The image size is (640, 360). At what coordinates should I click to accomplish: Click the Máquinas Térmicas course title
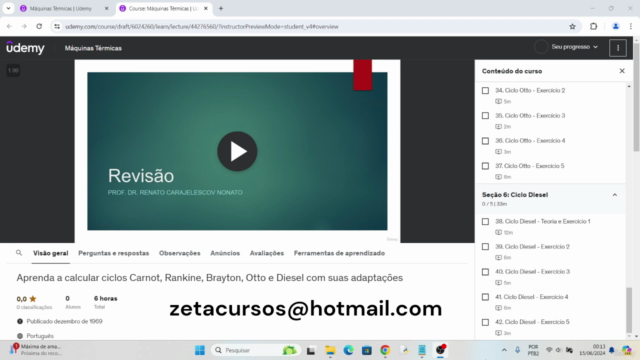93,48
